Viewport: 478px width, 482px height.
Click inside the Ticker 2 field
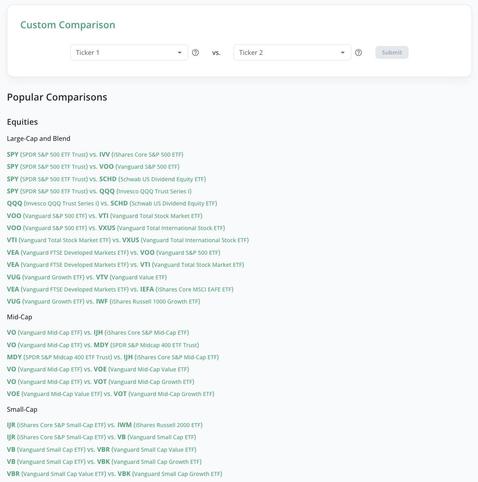292,53
